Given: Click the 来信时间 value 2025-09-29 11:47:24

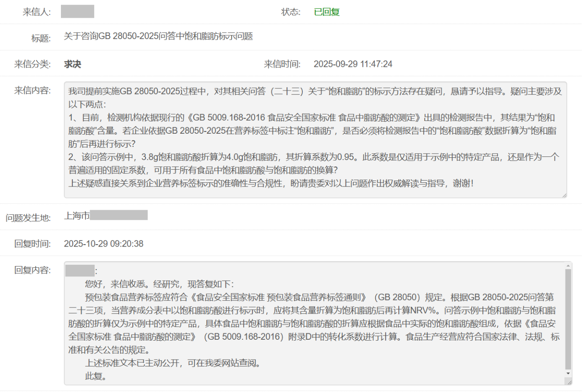Looking at the screenshot, I should tap(353, 64).
